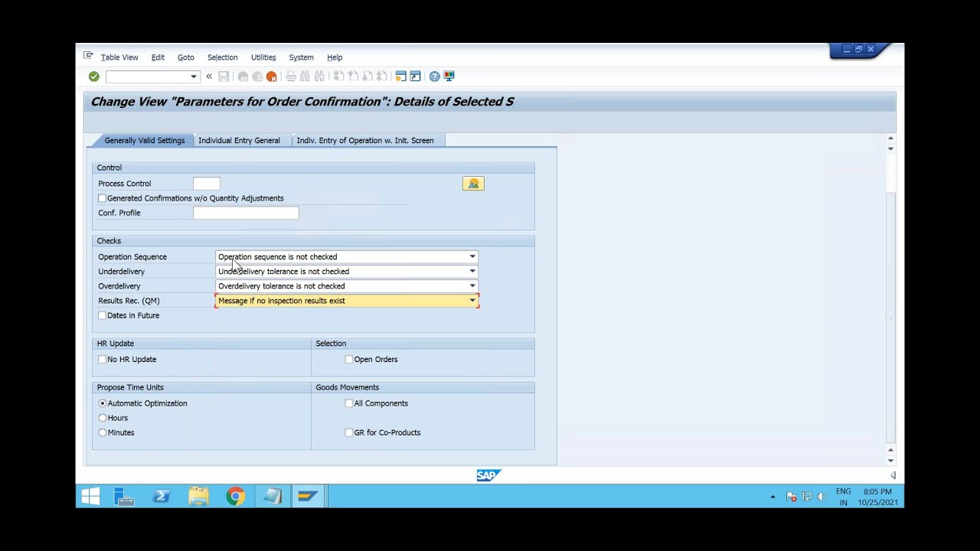Screen dimensions: 980x551
Task: Show hidden system tray icons
Action: pos(773,497)
